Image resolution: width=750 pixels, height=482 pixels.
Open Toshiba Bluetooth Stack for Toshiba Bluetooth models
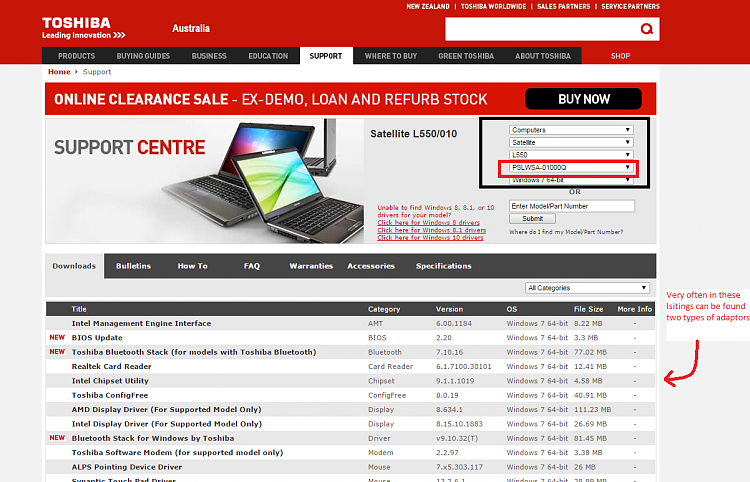tap(194, 352)
